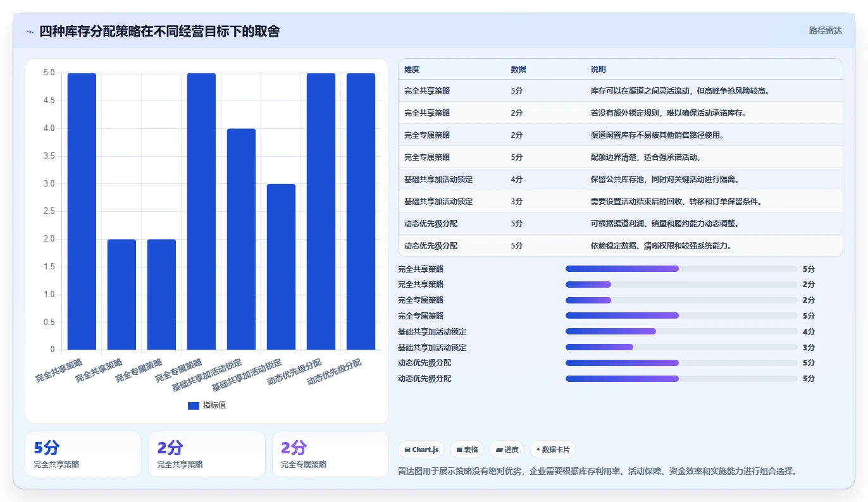
Task: Open the 2分 完全共享策略 data card
Action: 206,454
